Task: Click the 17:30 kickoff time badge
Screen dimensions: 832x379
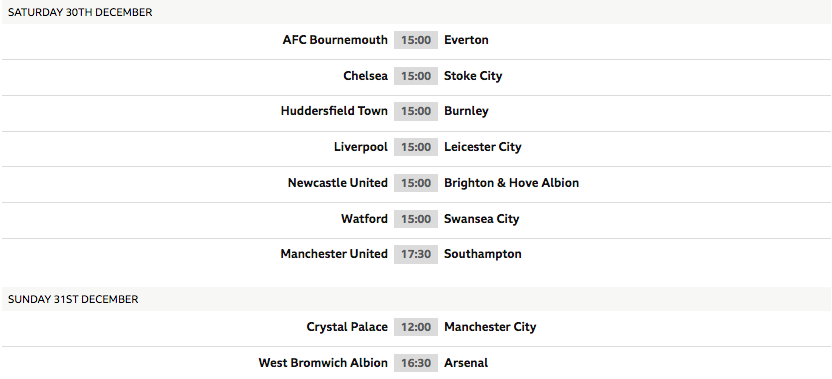Action: 416,254
